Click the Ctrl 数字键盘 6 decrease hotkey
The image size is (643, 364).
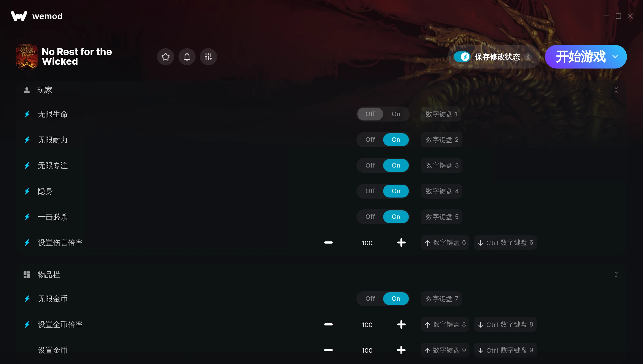505,242
